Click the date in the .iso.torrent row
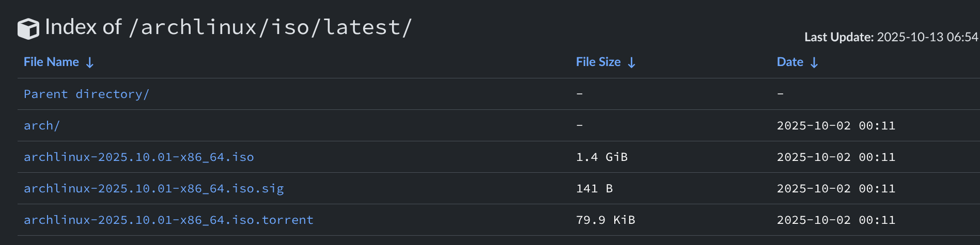The height and width of the screenshot is (245, 980). point(836,220)
